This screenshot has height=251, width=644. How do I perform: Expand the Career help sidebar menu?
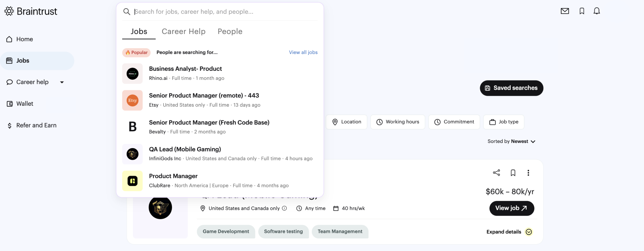(62, 82)
